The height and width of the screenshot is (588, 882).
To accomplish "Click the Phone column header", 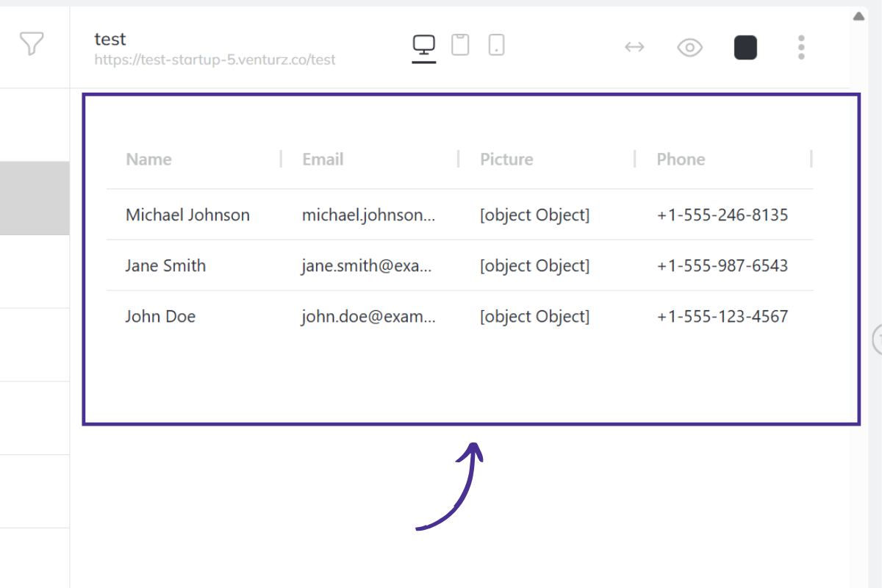I will [681, 159].
